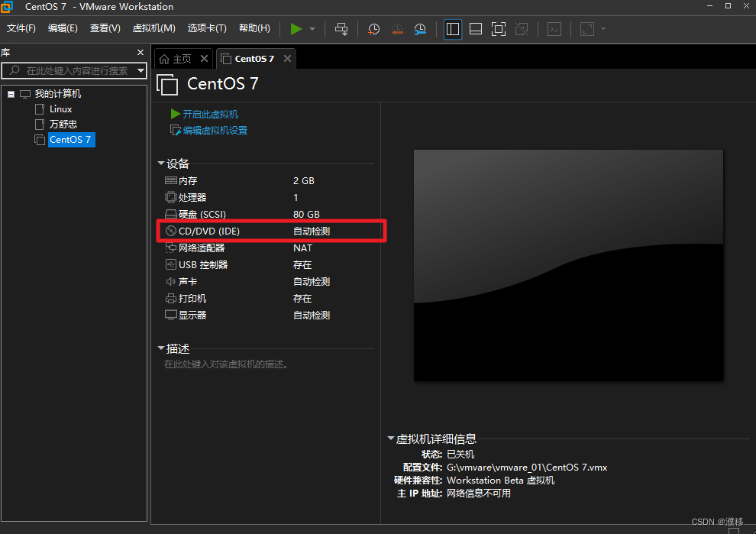Image resolution: width=756 pixels, height=534 pixels.
Task: Collapse the 设备 section
Action: tap(161, 163)
